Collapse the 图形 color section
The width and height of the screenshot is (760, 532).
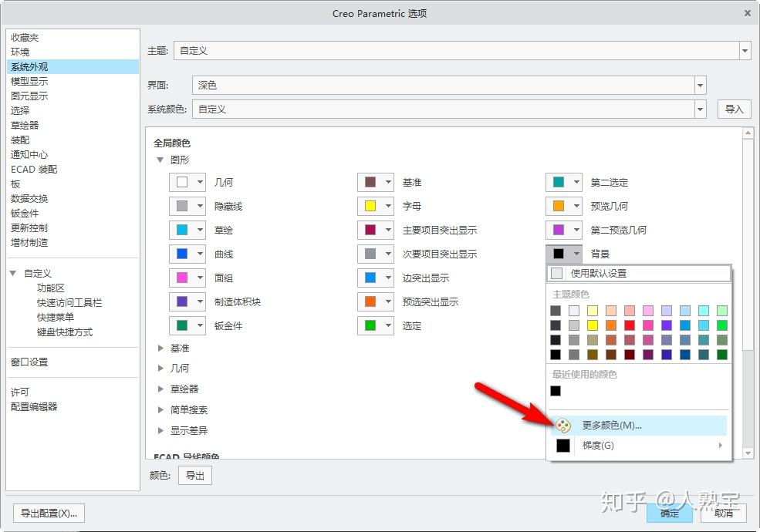(x=160, y=160)
